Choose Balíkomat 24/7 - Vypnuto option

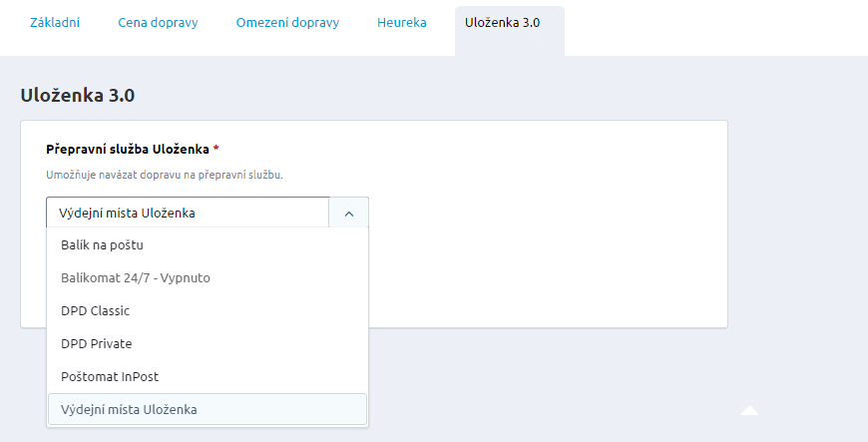coord(208,277)
